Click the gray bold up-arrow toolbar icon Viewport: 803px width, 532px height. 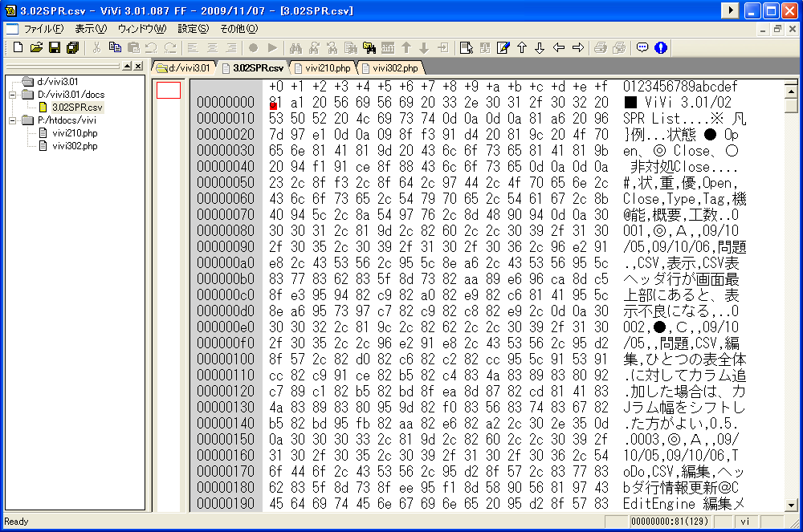406,47
